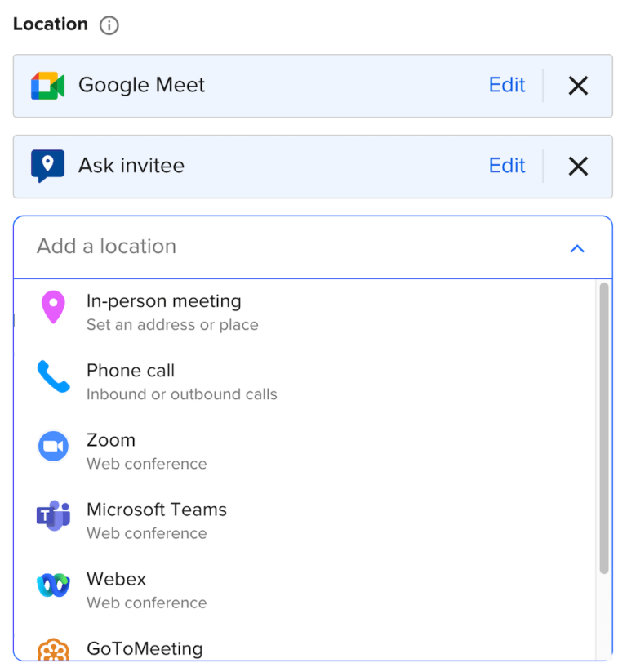Click 'Web conference' text under Zoom
Screen dimensions: 627x672
point(147,464)
